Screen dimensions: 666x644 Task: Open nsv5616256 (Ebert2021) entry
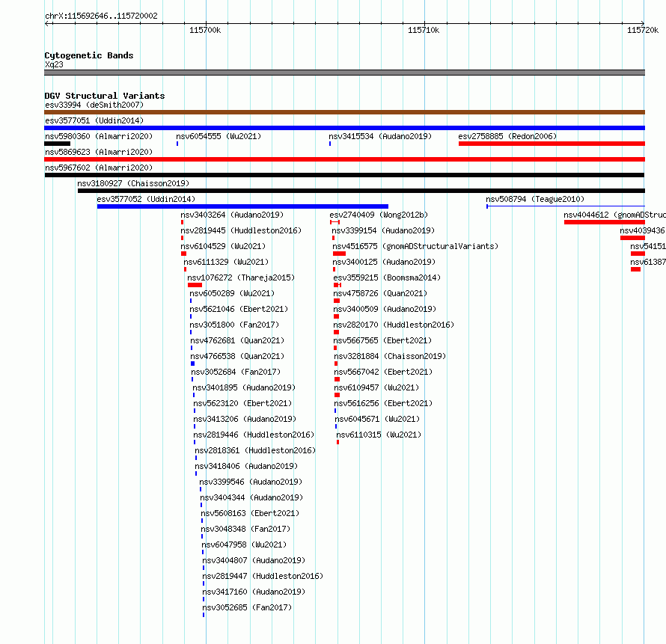coord(383,403)
